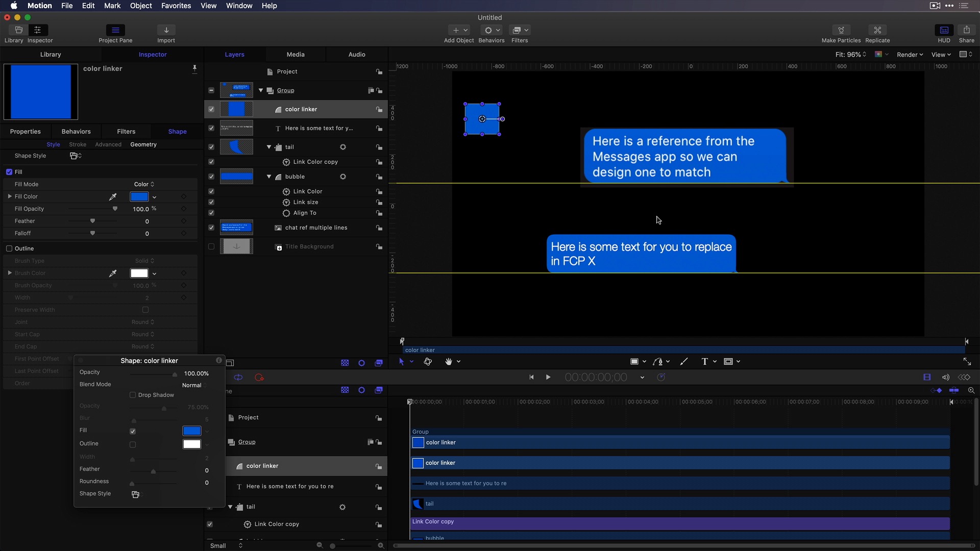Click the record animation button
The width and height of the screenshot is (980, 551).
point(259,378)
